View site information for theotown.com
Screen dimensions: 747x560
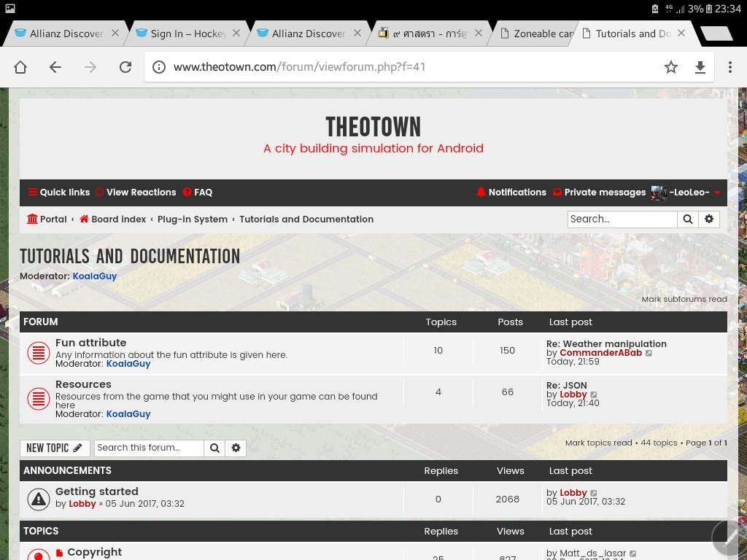(159, 67)
